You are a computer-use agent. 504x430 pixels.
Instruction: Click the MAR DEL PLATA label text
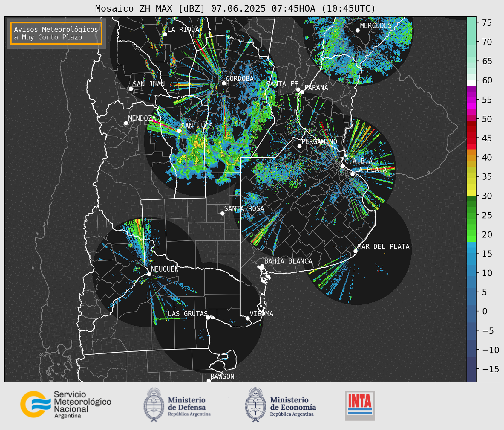(383, 246)
